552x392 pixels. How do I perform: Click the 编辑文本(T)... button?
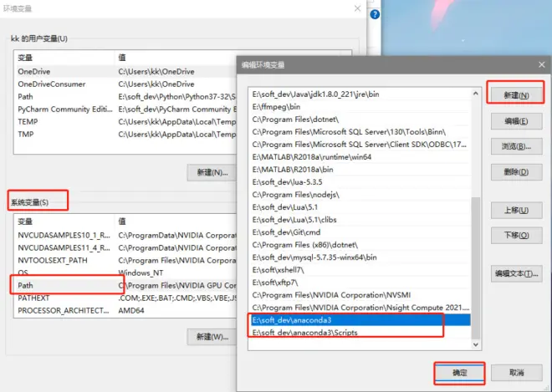(x=516, y=274)
